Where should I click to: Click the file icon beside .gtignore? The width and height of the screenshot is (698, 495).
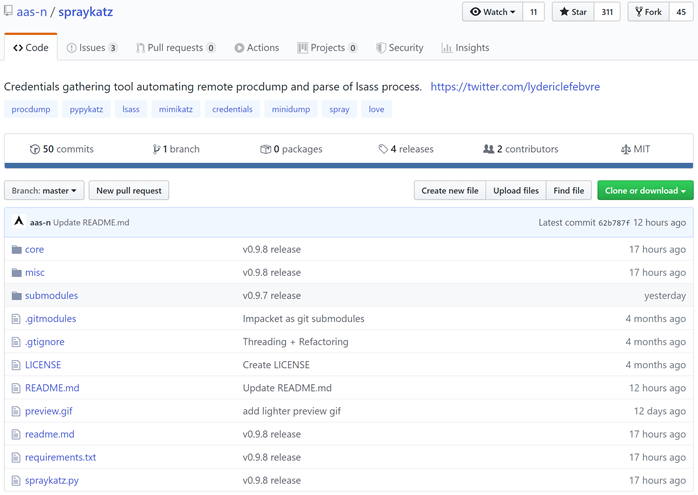pyautogui.click(x=16, y=342)
